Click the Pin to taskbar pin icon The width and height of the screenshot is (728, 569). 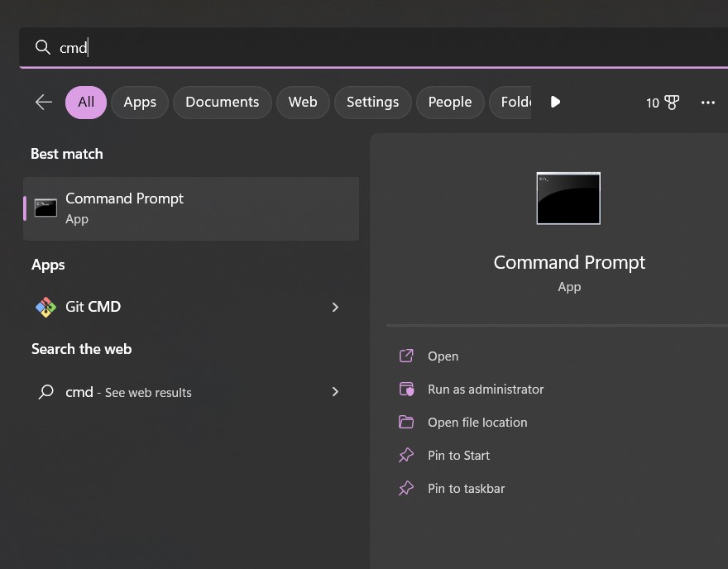click(406, 489)
